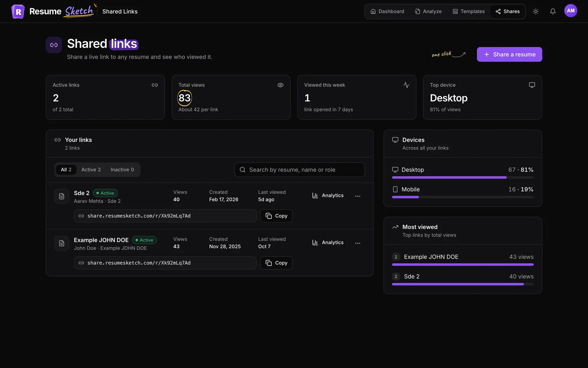Screen dimensions: 588x368
Task: Open the notifications bell
Action: [x=553, y=11]
